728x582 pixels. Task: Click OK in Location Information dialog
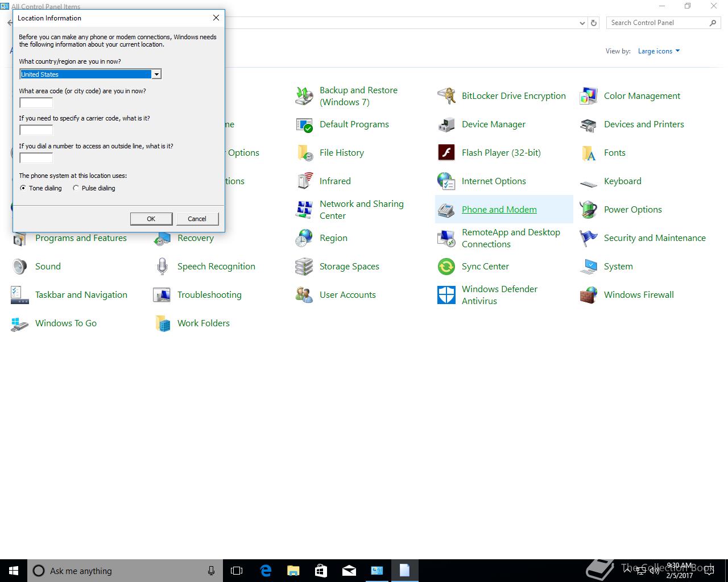(x=151, y=219)
